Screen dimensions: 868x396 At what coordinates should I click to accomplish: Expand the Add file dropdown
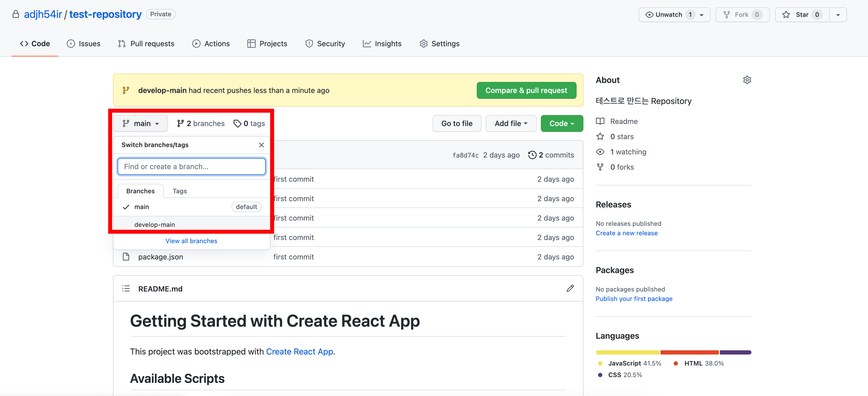511,124
